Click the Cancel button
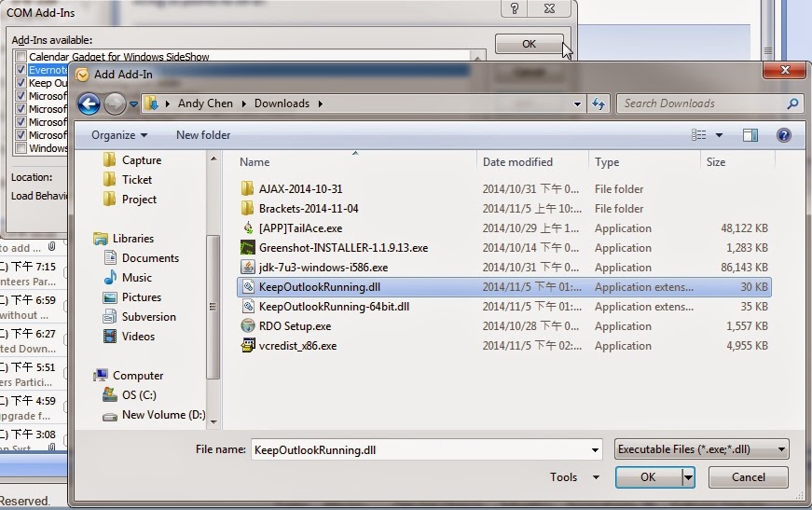The width and height of the screenshot is (812, 510). [x=749, y=476]
